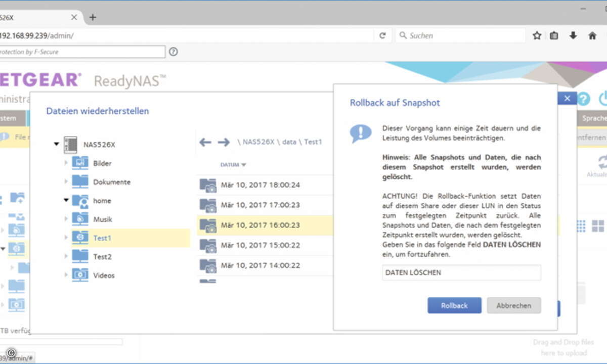Collapse the NAS526X tree root
Screen dimensions: 607x364
[x=57, y=145]
